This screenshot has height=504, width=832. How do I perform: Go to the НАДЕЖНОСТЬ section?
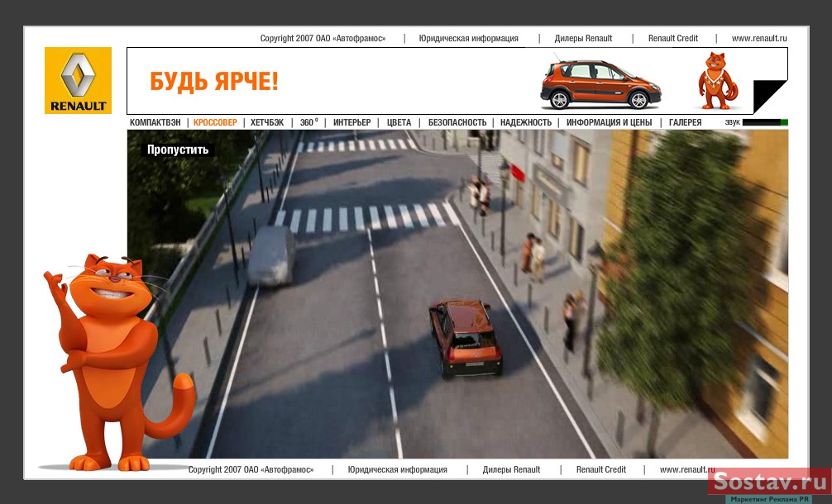(526, 122)
